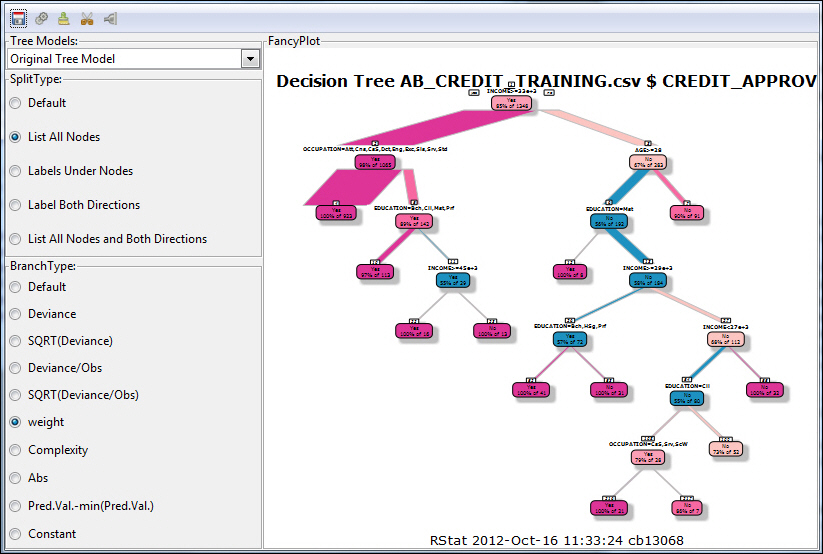Click node Yes 98% of 1065
Image resolution: width=823 pixels, height=554 pixels.
[x=375, y=162]
